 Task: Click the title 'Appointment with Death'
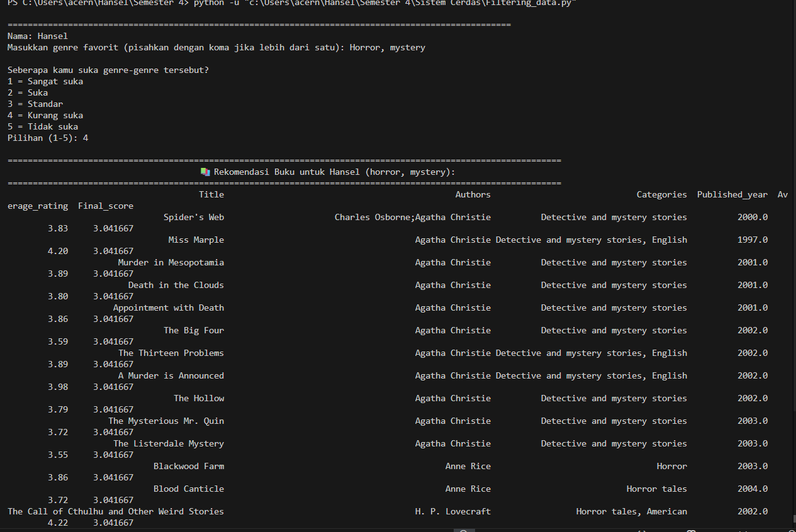pyautogui.click(x=169, y=308)
